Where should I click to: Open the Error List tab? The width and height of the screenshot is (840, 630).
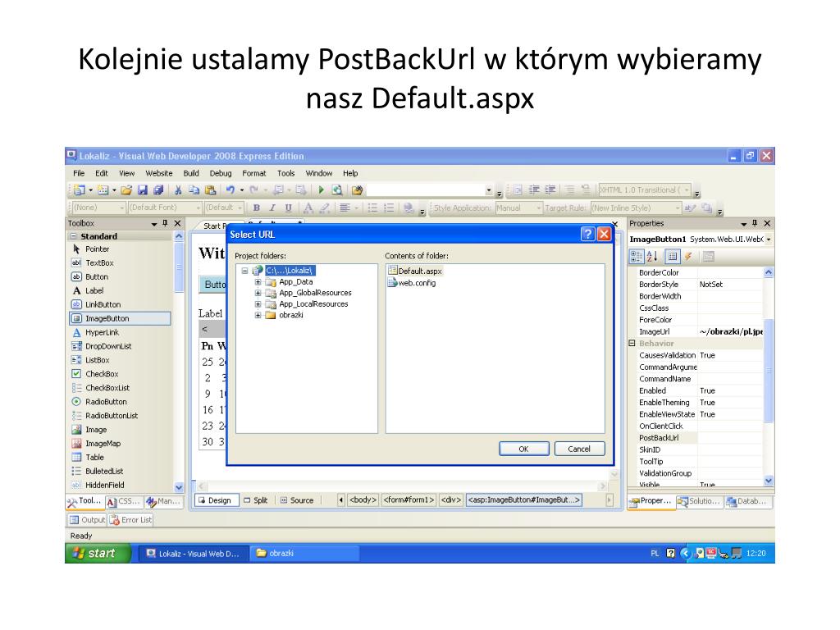pos(131,519)
